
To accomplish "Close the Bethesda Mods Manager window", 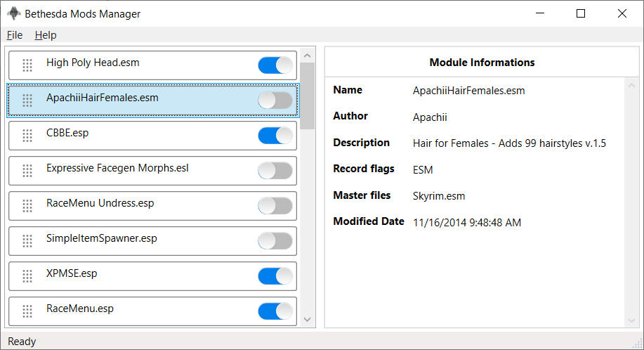I will click(x=622, y=13).
